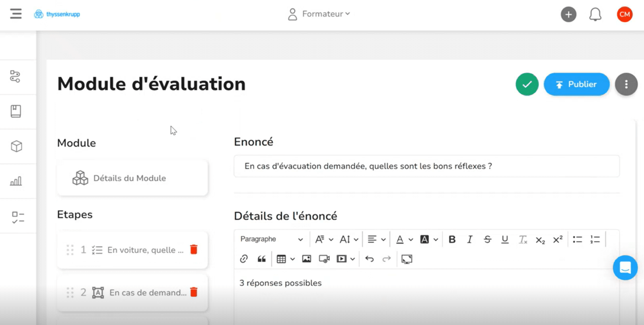Open the hamburger main menu
Image resolution: width=644 pixels, height=325 pixels.
16,14
